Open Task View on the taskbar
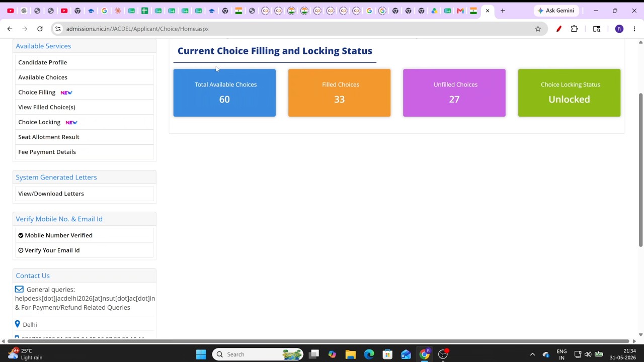The image size is (644, 362). click(x=314, y=354)
